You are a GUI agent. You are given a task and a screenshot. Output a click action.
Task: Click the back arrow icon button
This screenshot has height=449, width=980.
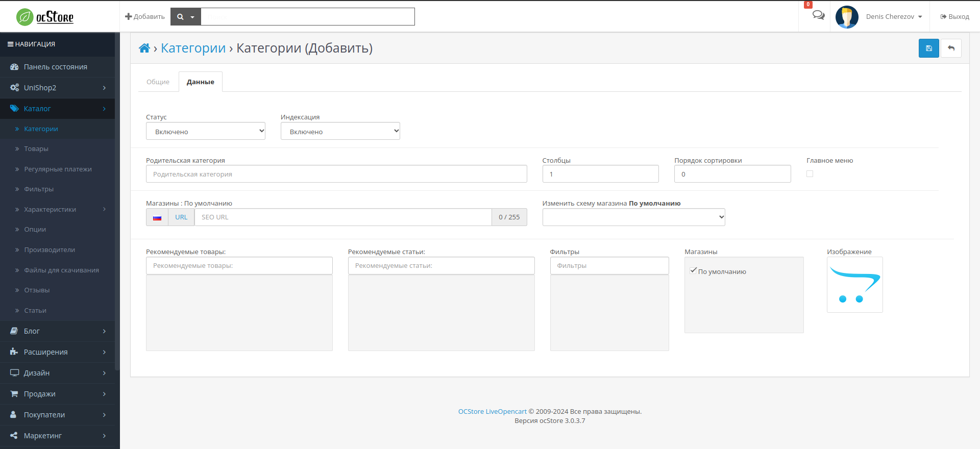click(x=951, y=48)
